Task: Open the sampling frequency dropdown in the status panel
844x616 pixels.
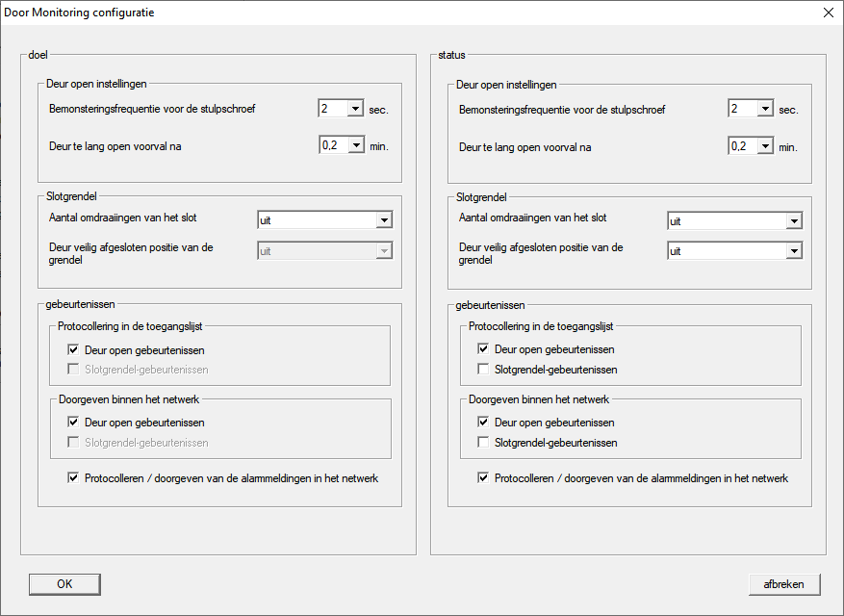Action: point(765,109)
